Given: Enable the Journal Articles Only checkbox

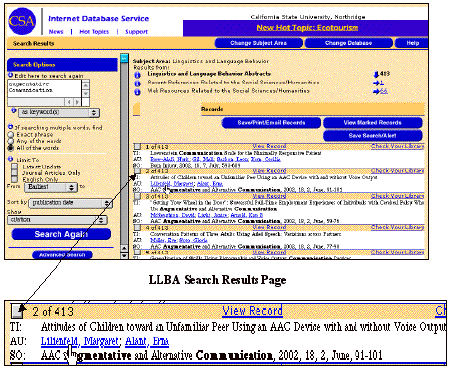Looking at the screenshot, I should pyautogui.click(x=14, y=173).
